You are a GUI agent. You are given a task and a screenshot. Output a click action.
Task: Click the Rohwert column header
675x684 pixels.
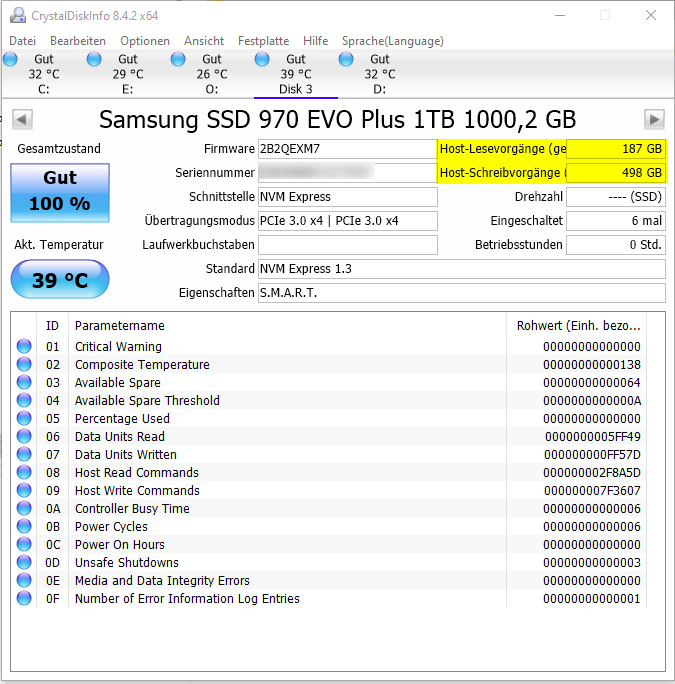click(x=576, y=325)
